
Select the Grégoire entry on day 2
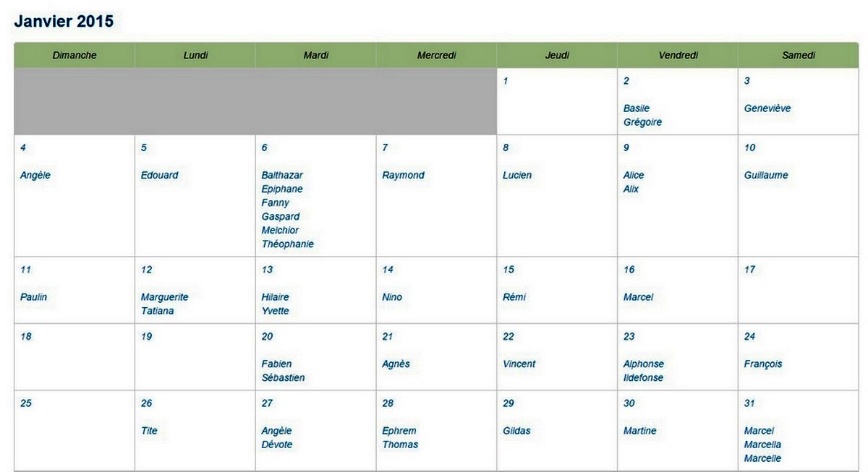tap(642, 122)
